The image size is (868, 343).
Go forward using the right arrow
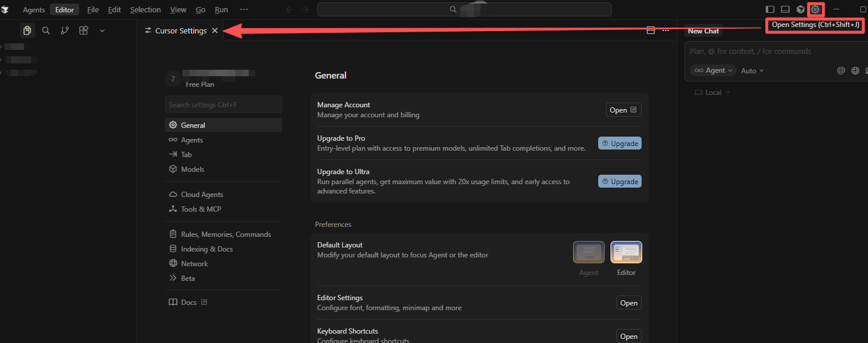point(305,9)
